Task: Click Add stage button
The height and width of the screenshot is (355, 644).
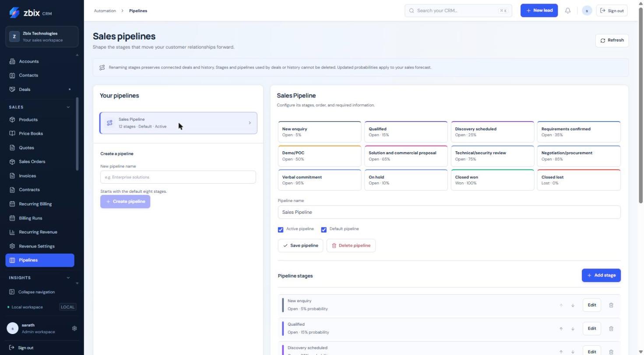Action: pyautogui.click(x=601, y=275)
